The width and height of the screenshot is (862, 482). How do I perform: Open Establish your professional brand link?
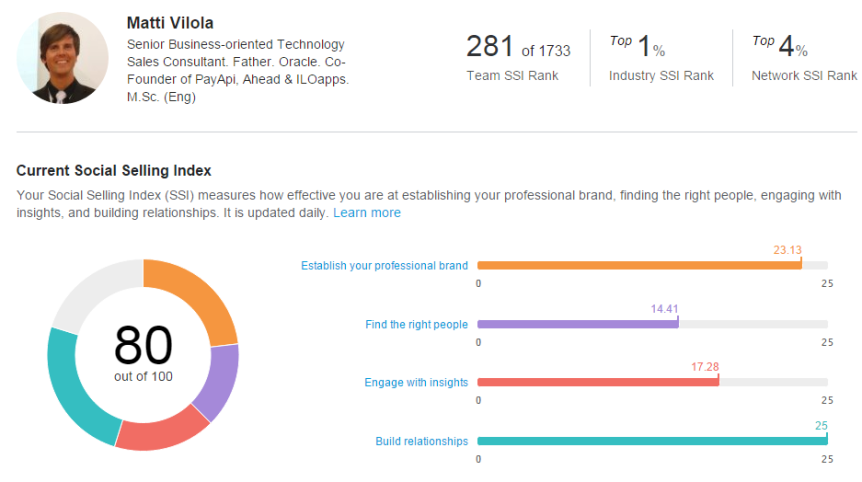pyautogui.click(x=384, y=266)
